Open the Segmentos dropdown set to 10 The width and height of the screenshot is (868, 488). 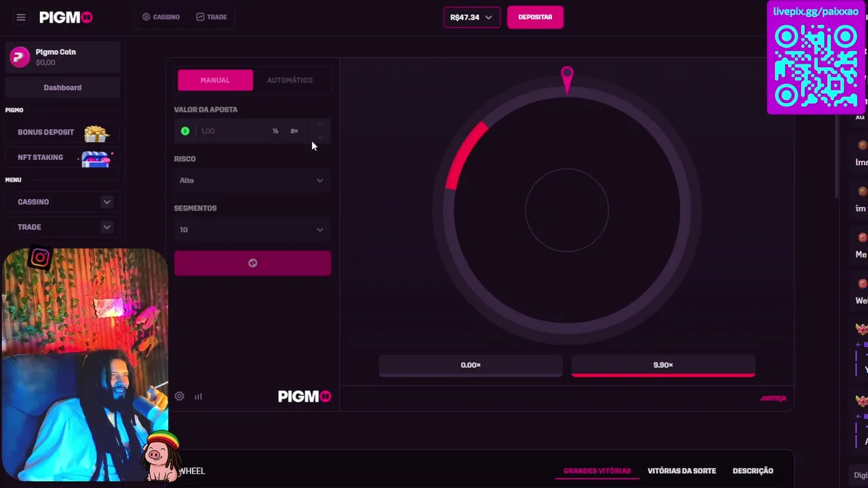[x=252, y=230]
